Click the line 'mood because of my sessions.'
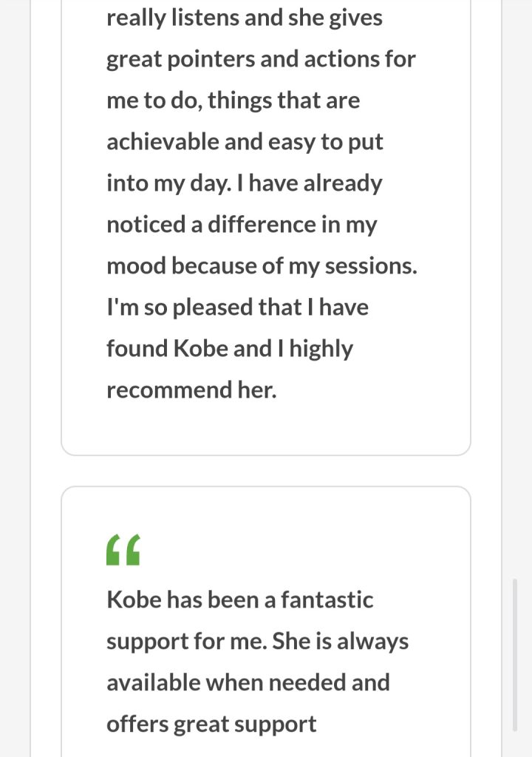 tap(262, 266)
